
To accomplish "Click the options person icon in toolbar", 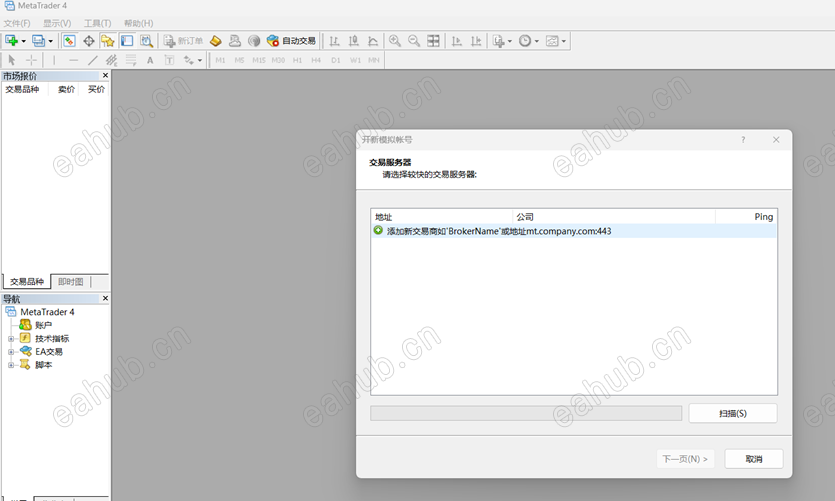I will tap(235, 40).
